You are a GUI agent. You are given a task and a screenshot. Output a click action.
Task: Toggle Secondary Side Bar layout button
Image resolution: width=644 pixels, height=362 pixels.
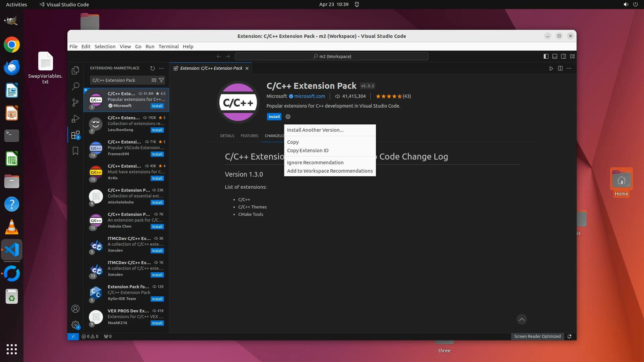[x=563, y=56]
